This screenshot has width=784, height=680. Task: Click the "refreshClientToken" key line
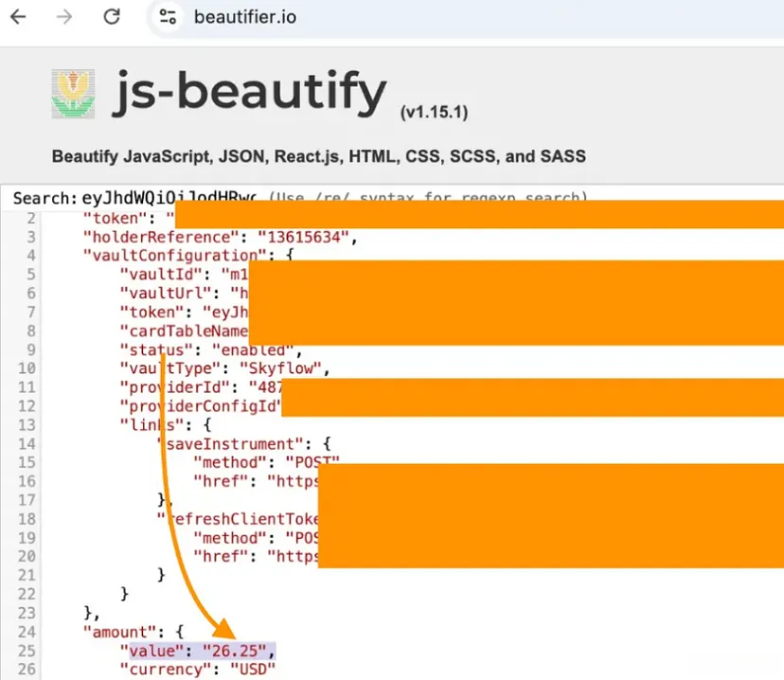[238, 519]
